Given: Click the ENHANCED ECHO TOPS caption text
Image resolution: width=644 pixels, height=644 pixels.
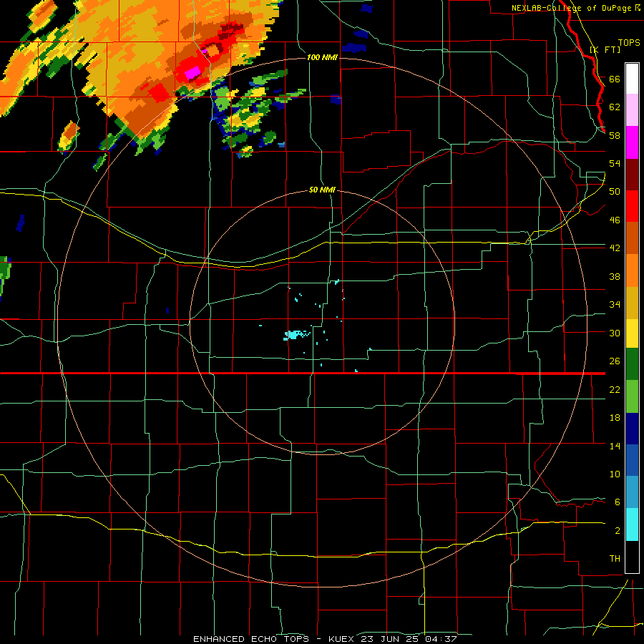Looking at the screenshot, I should [251, 639].
